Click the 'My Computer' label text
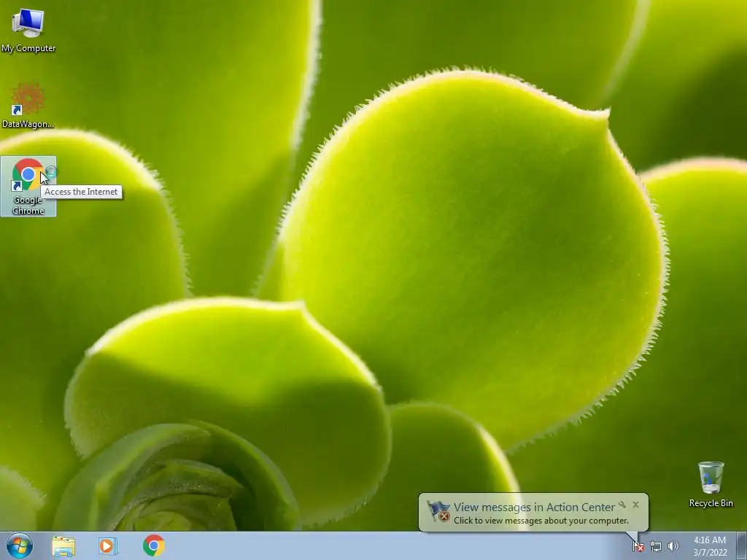 click(28, 48)
